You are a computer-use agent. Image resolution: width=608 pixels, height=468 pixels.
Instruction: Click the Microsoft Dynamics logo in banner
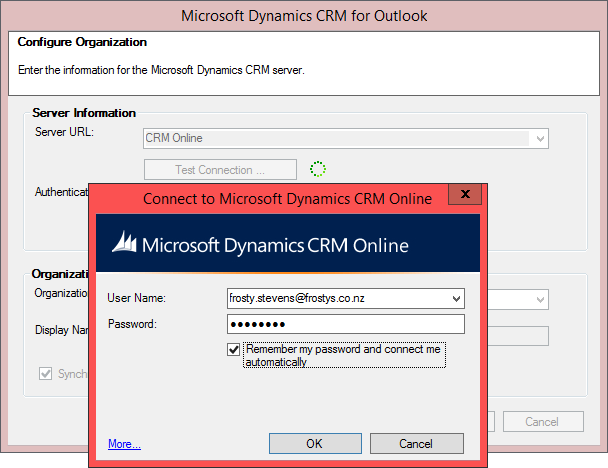[123, 244]
